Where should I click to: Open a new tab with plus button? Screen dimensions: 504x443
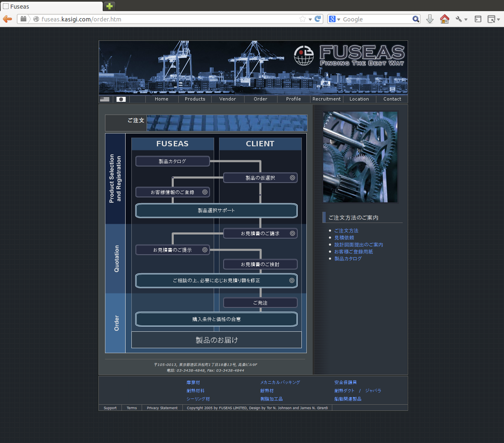tap(109, 6)
